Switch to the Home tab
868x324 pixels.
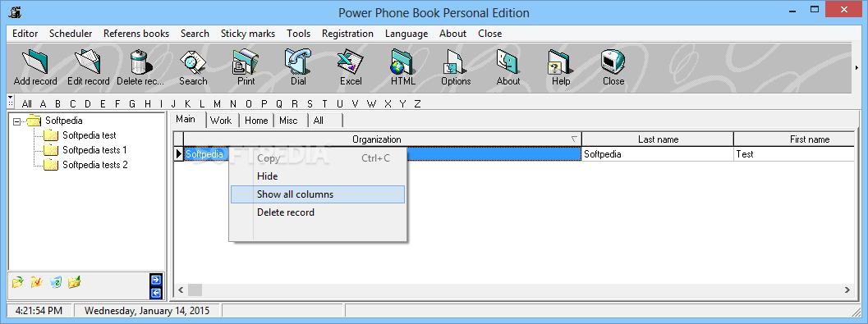pos(256,120)
